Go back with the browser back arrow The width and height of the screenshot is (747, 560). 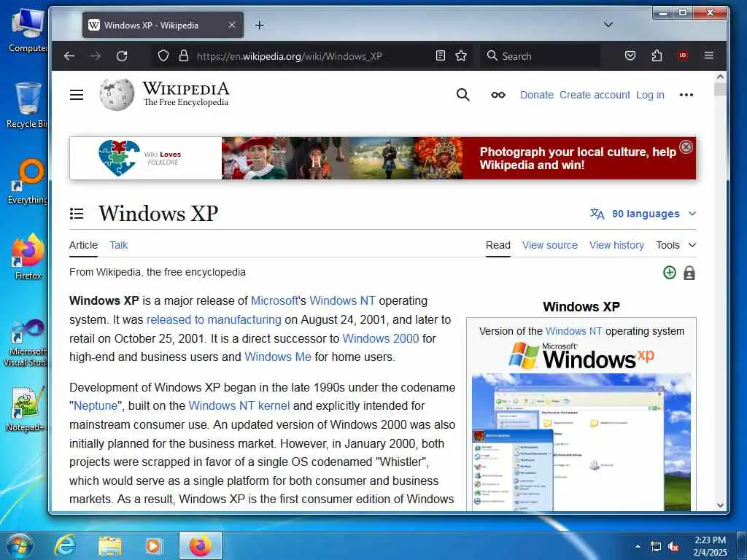coord(69,56)
